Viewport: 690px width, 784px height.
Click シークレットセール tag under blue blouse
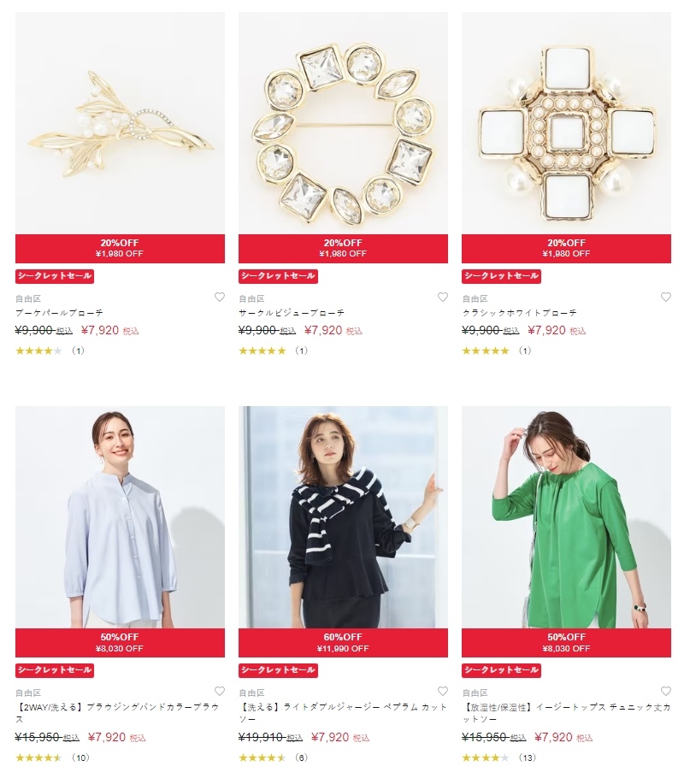click(x=55, y=670)
